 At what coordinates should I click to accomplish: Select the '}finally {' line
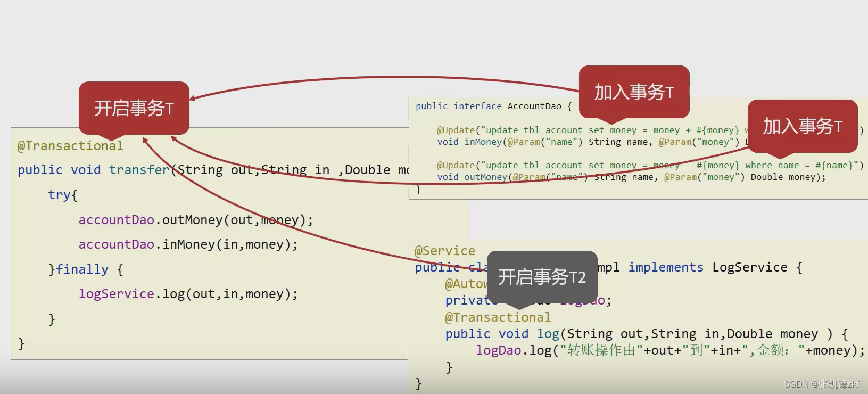[86, 269]
